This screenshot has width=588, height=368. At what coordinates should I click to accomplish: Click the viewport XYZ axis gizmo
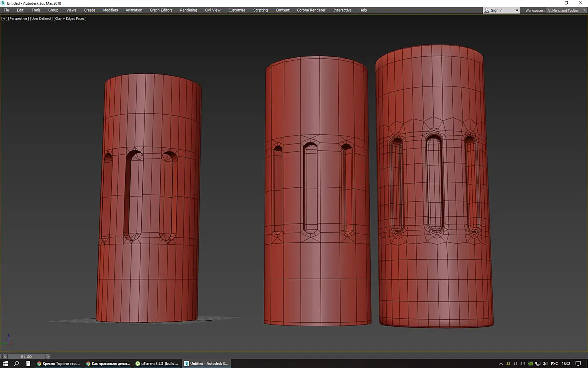[x=7, y=340]
